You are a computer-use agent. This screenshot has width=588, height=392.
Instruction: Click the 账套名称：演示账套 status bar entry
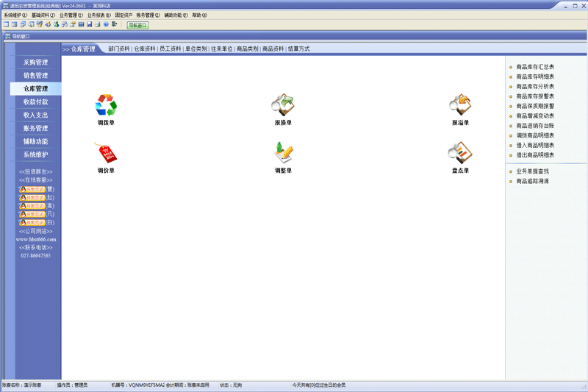pyautogui.click(x=22, y=385)
